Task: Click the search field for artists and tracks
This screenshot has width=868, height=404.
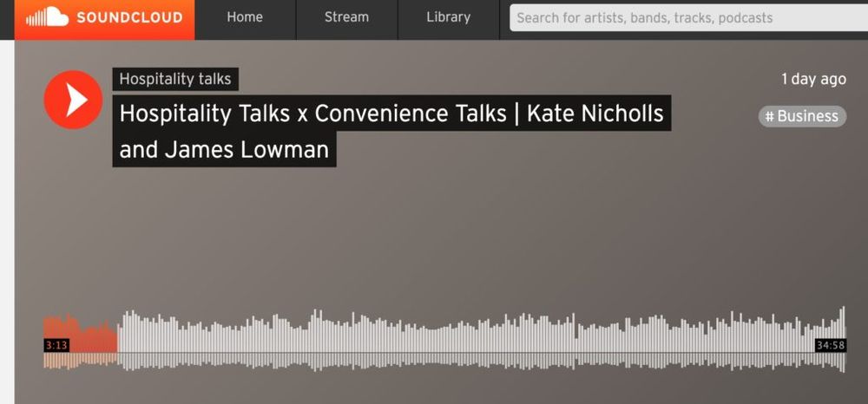Action: (x=688, y=17)
